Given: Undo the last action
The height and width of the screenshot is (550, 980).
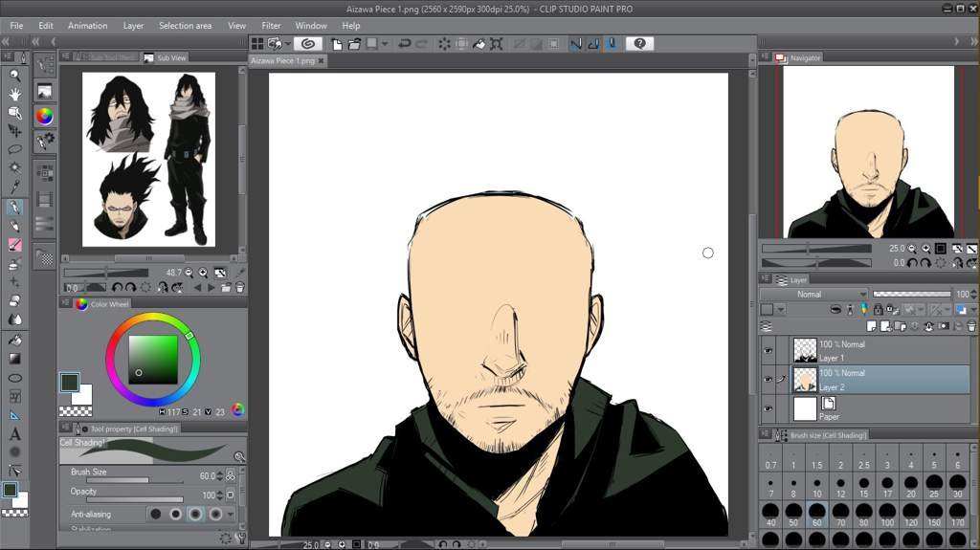Looking at the screenshot, I should point(405,44).
